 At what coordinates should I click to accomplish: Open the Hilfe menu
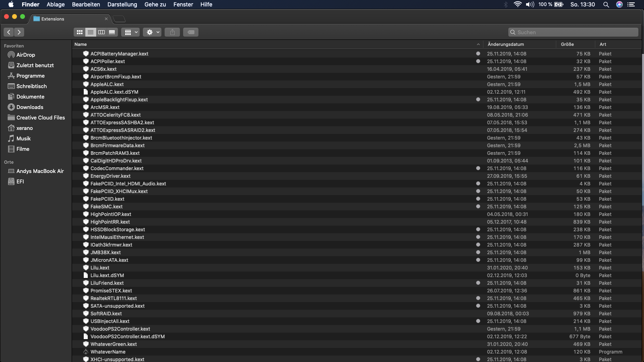[206, 4]
